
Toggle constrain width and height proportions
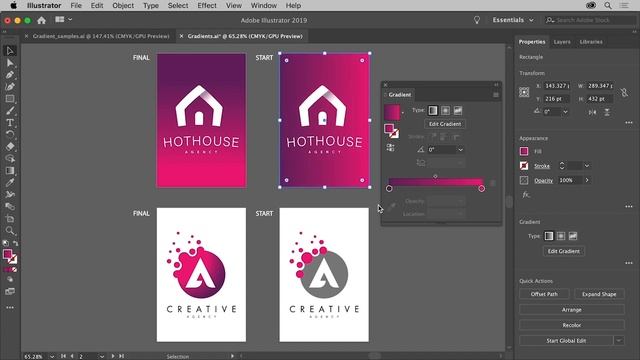point(624,92)
